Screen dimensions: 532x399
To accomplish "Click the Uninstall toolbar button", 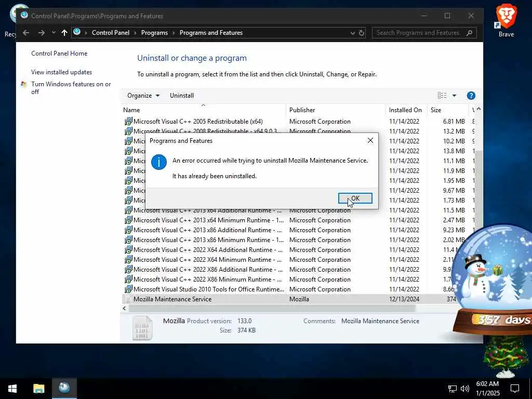I will pyautogui.click(x=182, y=96).
